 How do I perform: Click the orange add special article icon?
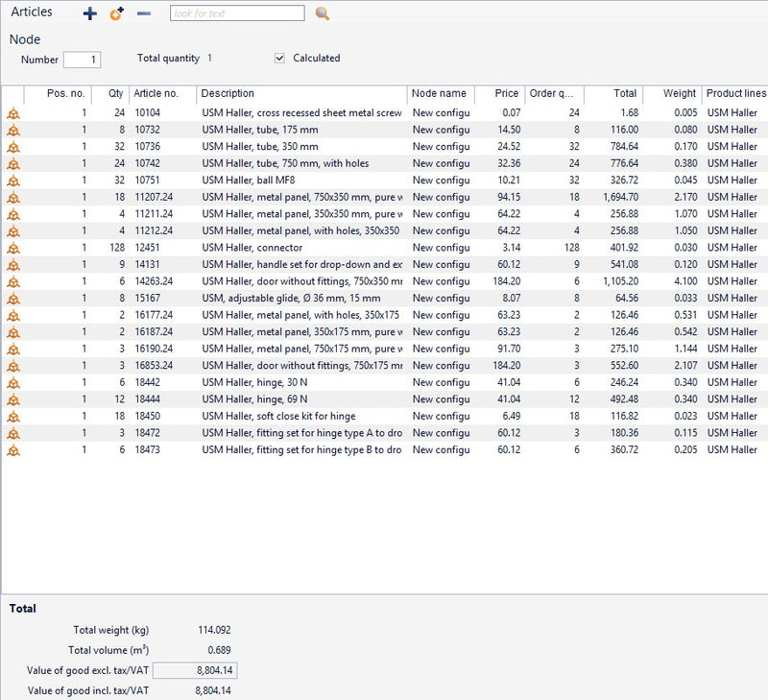tap(117, 13)
